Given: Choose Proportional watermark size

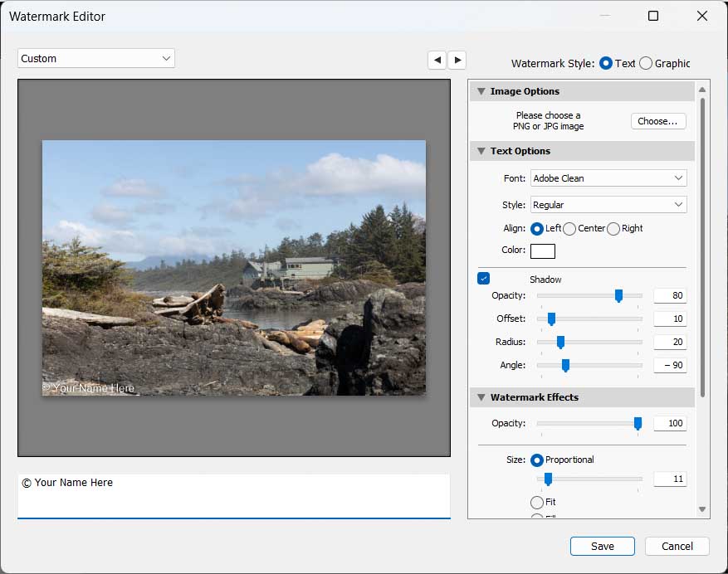Looking at the screenshot, I should (x=537, y=460).
